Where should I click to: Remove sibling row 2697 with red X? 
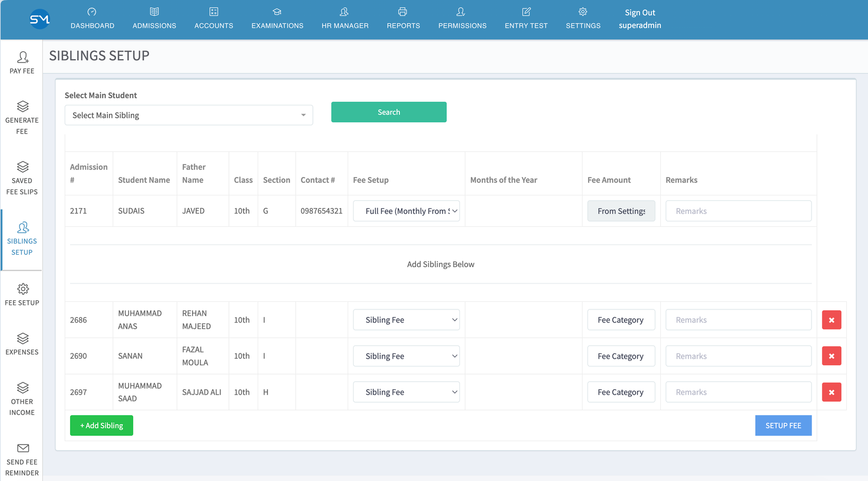coord(832,392)
